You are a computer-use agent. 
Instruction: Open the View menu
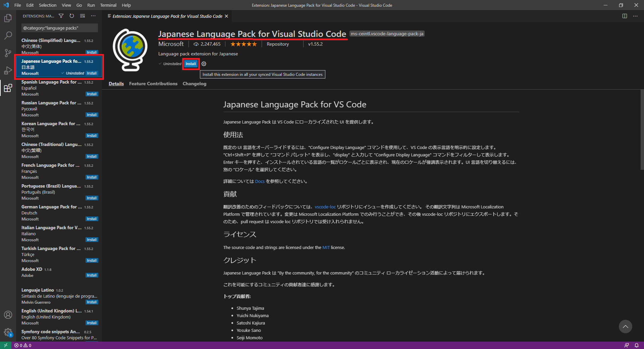[66, 5]
